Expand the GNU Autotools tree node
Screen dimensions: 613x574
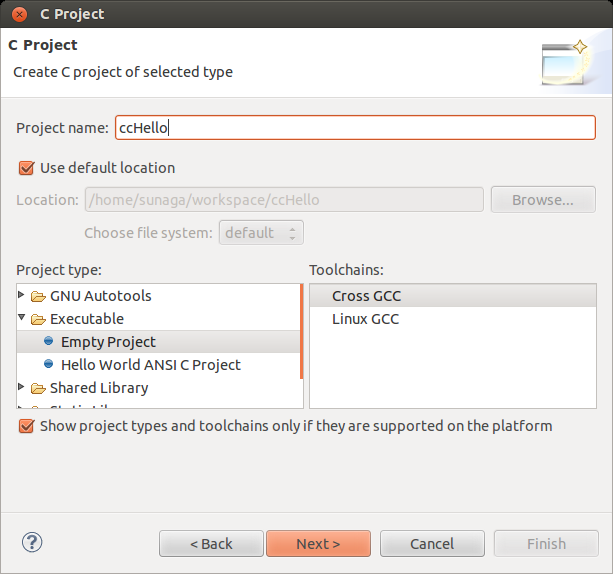point(22,296)
